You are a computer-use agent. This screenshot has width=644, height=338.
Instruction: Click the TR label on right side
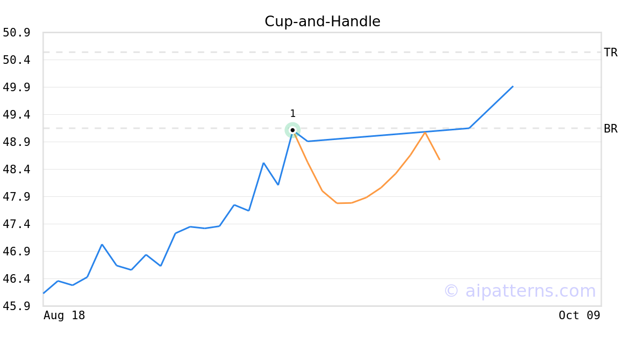click(610, 53)
